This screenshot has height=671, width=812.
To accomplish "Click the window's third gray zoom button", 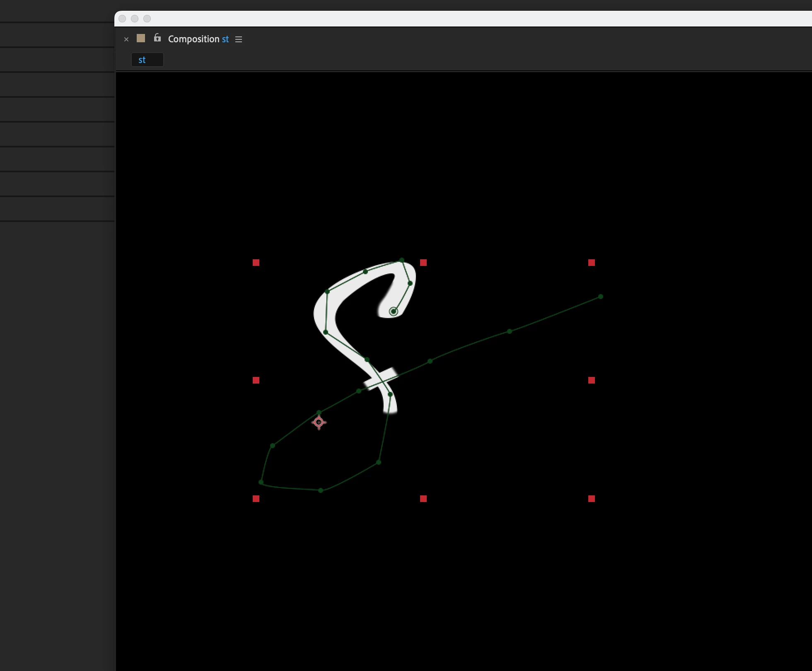I will [147, 19].
